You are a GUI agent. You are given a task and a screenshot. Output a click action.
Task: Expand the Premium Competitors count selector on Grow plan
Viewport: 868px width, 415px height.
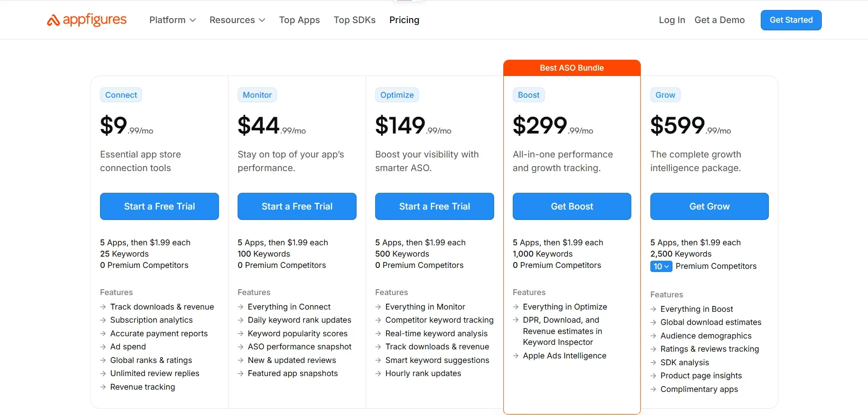click(x=660, y=266)
